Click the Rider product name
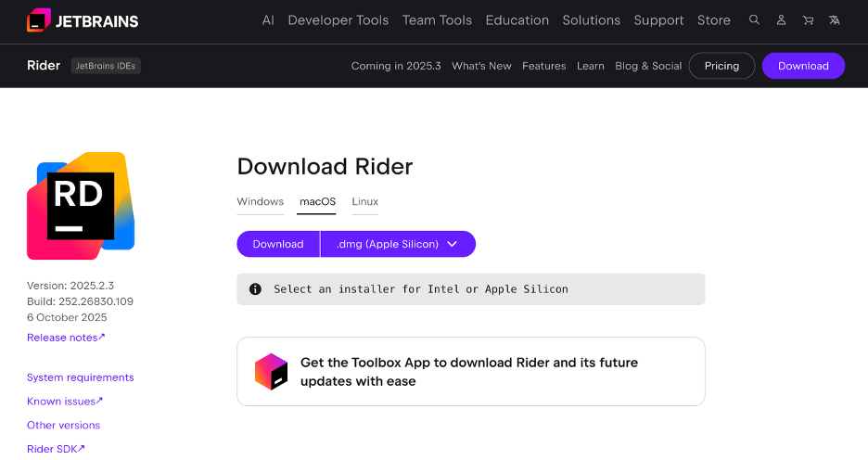 pyautogui.click(x=44, y=65)
